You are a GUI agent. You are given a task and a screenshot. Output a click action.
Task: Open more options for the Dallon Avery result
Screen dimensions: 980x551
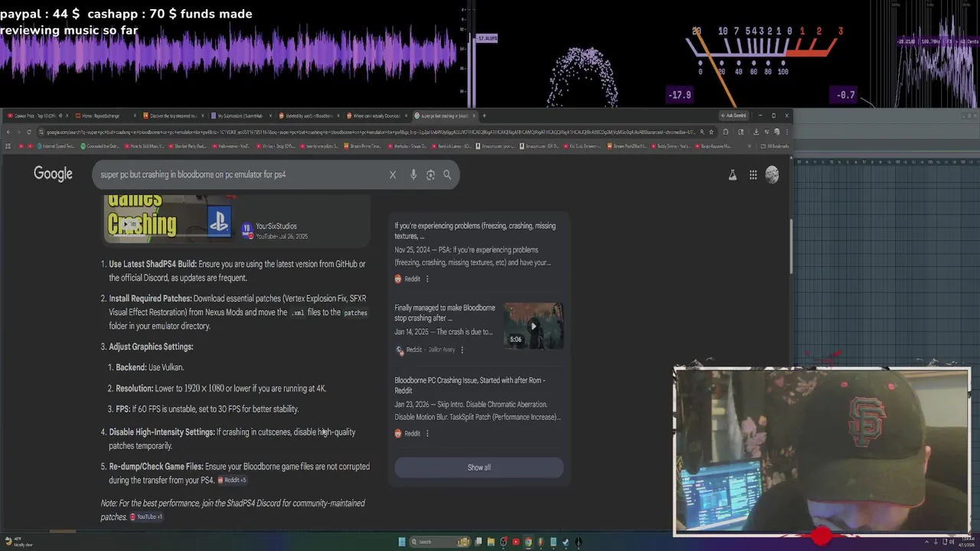[x=462, y=350]
